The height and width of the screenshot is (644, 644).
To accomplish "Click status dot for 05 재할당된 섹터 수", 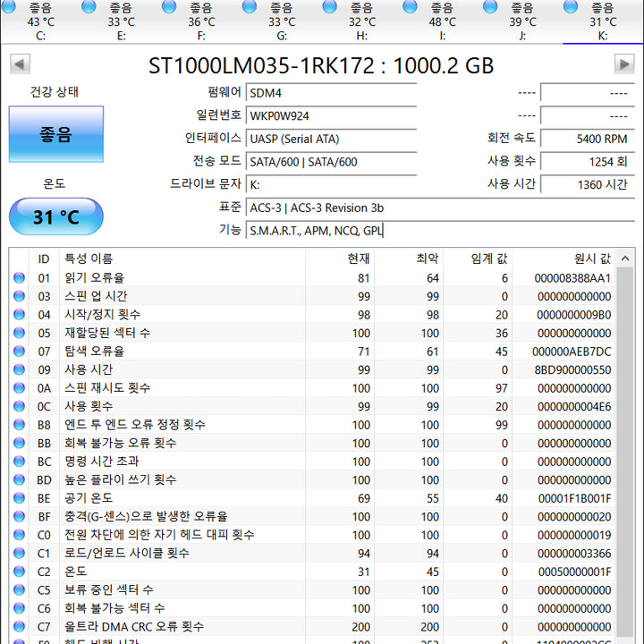I will (x=19, y=333).
